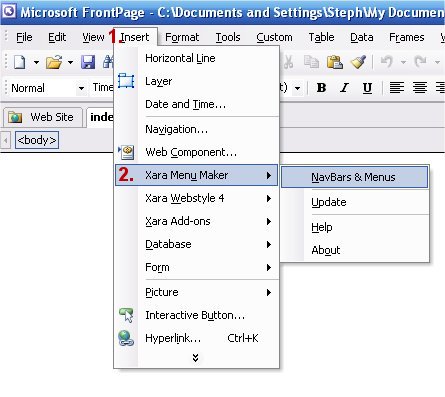Open the Tools menu
This screenshot has height=397, width=445.
(228, 37)
